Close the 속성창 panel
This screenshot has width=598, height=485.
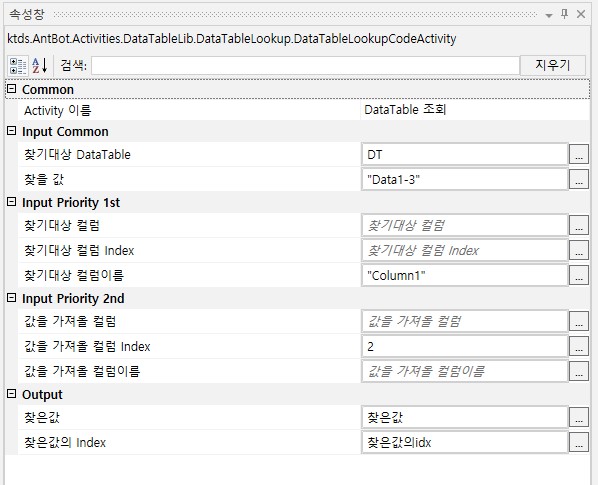pyautogui.click(x=581, y=14)
